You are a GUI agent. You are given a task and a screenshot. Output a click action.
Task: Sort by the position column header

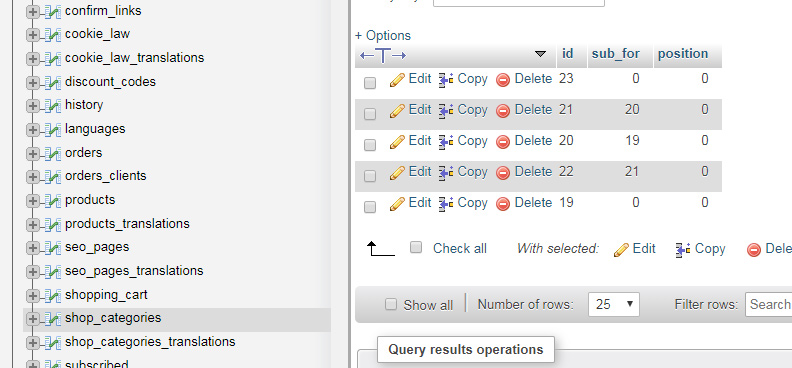click(683, 54)
